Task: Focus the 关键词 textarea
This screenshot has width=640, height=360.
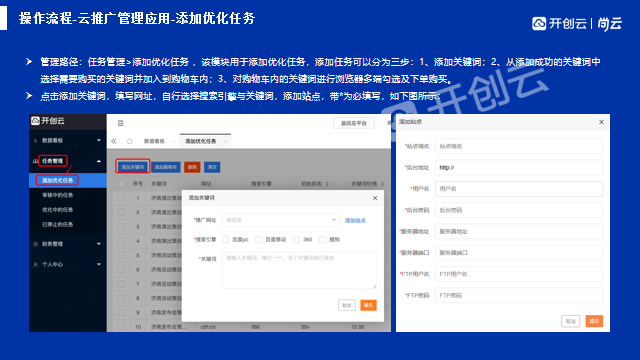Action: [299, 270]
